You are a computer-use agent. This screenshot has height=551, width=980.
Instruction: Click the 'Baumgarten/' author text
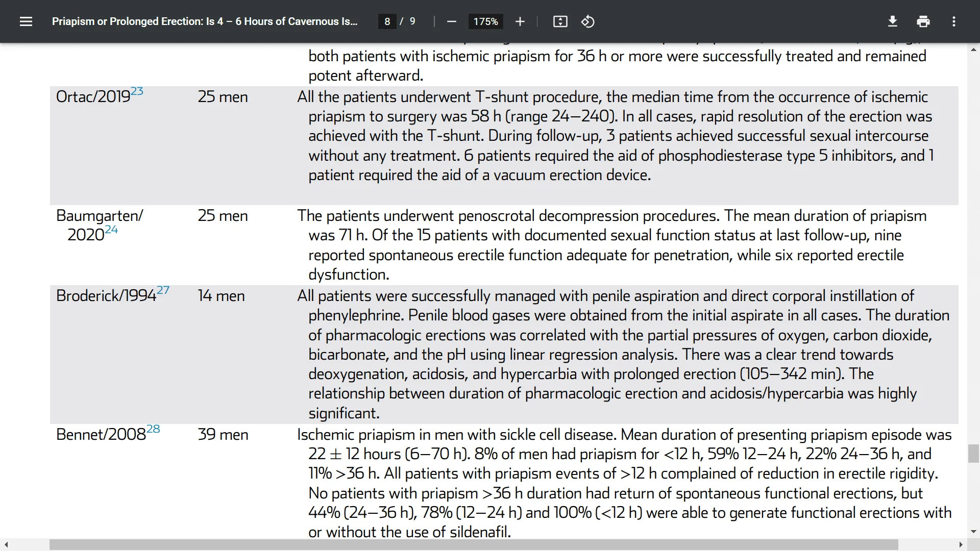100,216
